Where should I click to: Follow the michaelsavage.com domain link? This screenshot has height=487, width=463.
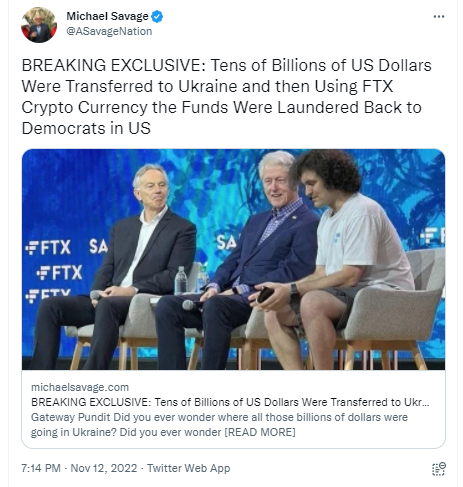click(x=80, y=387)
